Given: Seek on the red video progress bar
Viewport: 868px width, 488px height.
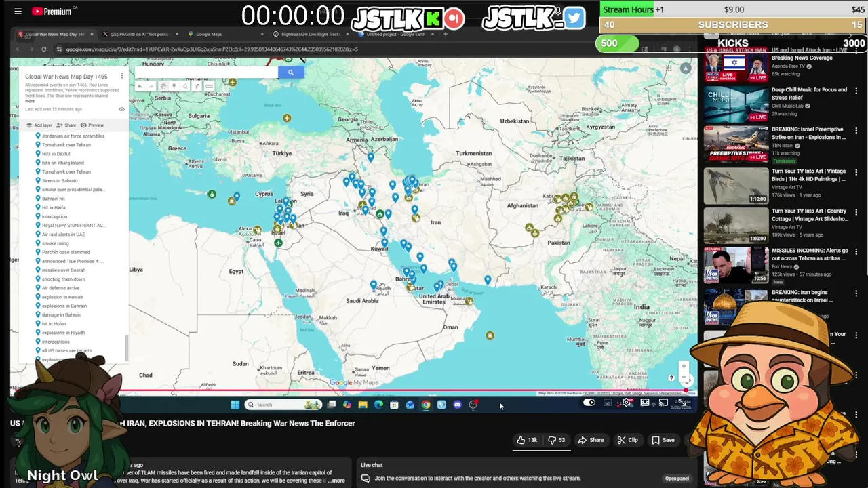Looking at the screenshot, I should coord(353,392).
